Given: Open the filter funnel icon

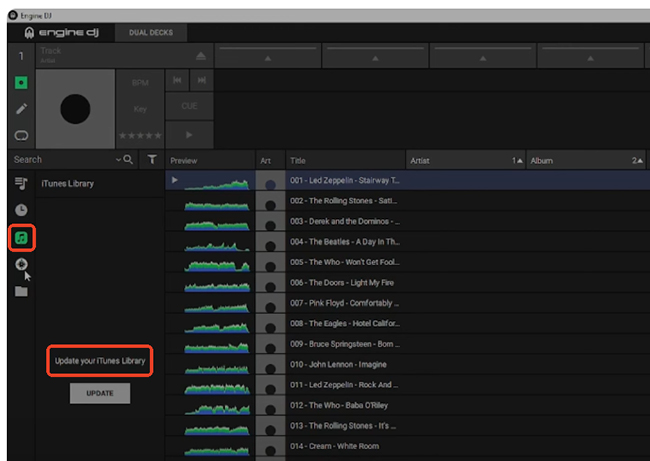Looking at the screenshot, I should (152, 159).
